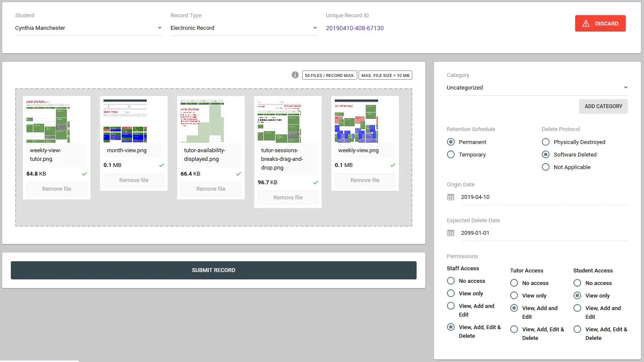Set Student Access to No access
This screenshot has width=644, height=362.
pyautogui.click(x=577, y=283)
